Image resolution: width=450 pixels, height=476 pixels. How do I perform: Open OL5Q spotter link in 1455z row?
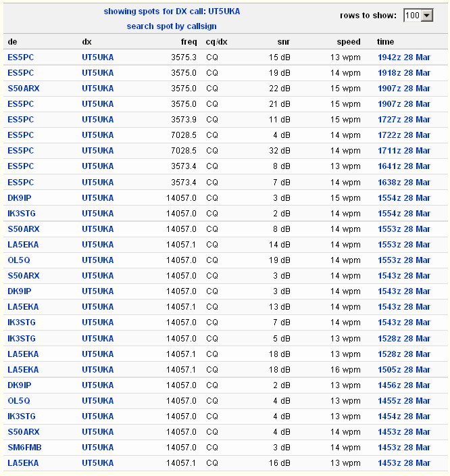click(19, 401)
